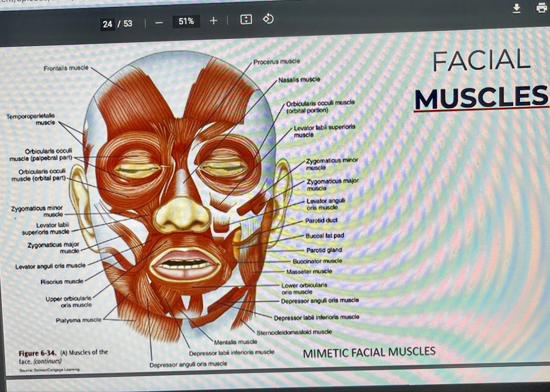Click the 'Buccinator muscle' label

pos(317,261)
